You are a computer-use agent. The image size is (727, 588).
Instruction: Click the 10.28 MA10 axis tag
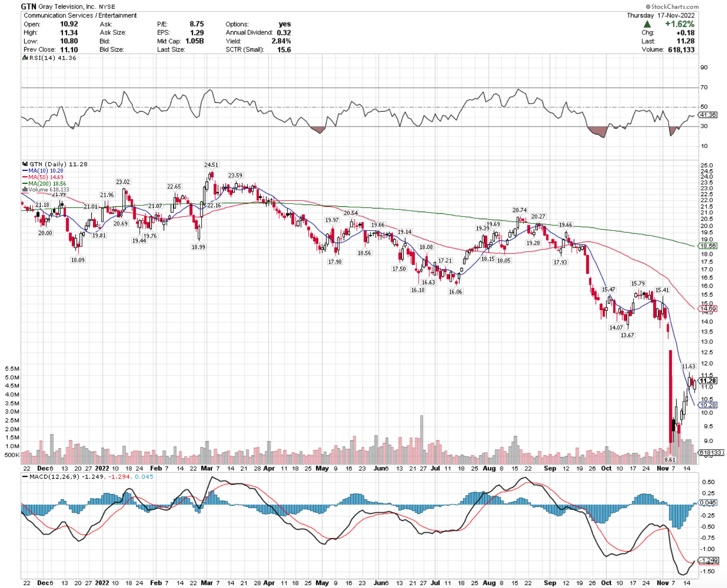pyautogui.click(x=708, y=405)
